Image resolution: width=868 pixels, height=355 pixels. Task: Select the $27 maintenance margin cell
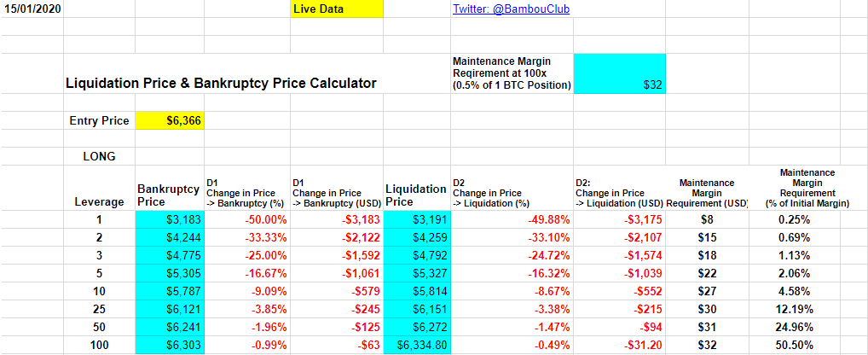pos(707,291)
